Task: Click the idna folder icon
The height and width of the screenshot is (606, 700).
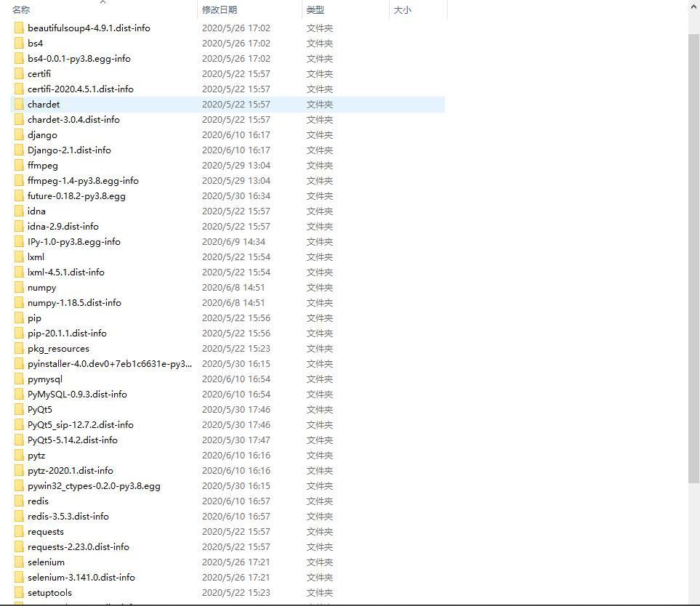Action: click(x=19, y=211)
